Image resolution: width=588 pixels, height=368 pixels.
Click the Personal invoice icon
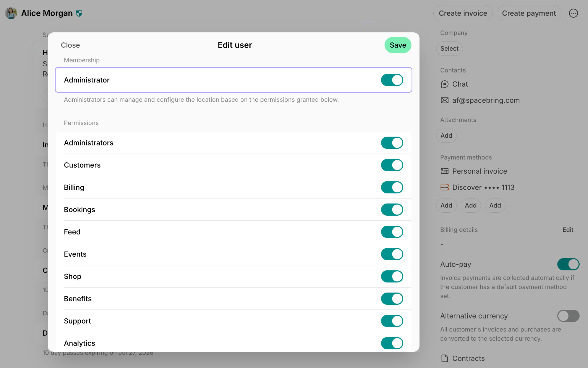pos(444,171)
